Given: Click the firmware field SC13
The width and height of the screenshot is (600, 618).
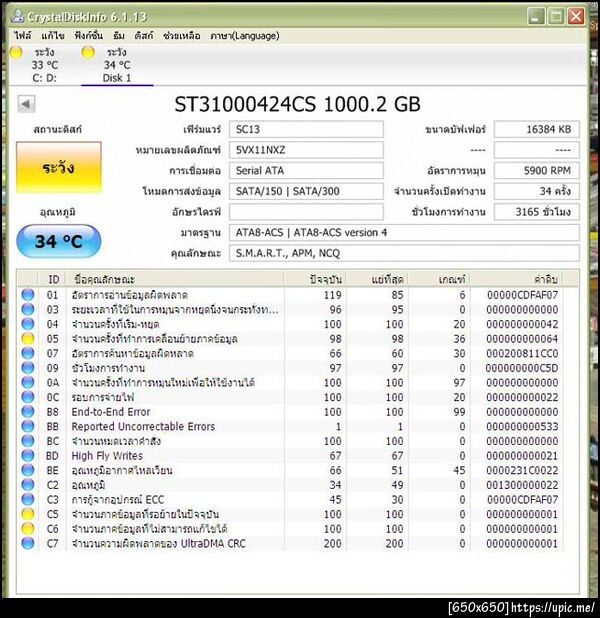Looking at the screenshot, I should 306,129.
